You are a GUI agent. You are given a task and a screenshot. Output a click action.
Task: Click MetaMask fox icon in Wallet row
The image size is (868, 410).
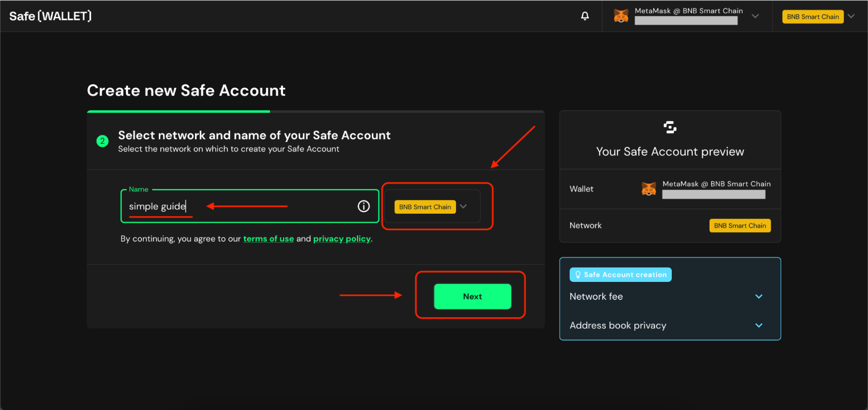coord(649,189)
